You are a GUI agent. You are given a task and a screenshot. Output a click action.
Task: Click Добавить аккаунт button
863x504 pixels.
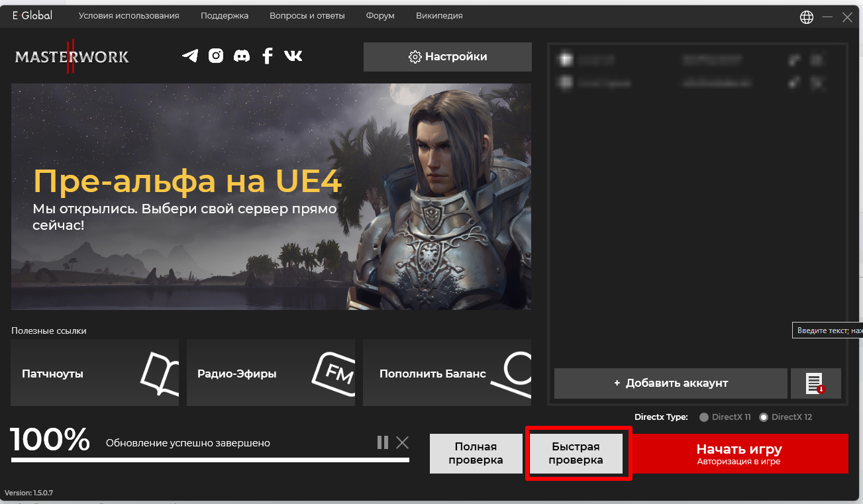coord(671,383)
